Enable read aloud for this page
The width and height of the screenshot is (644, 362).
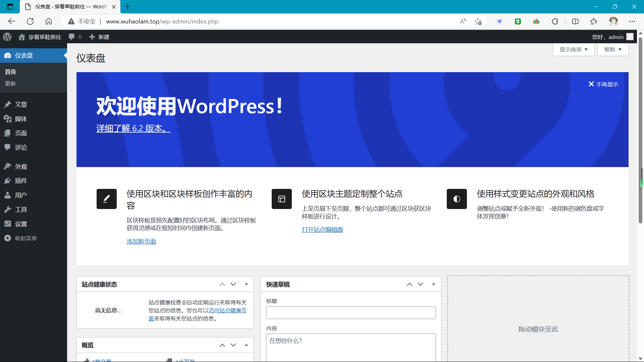coord(463,21)
